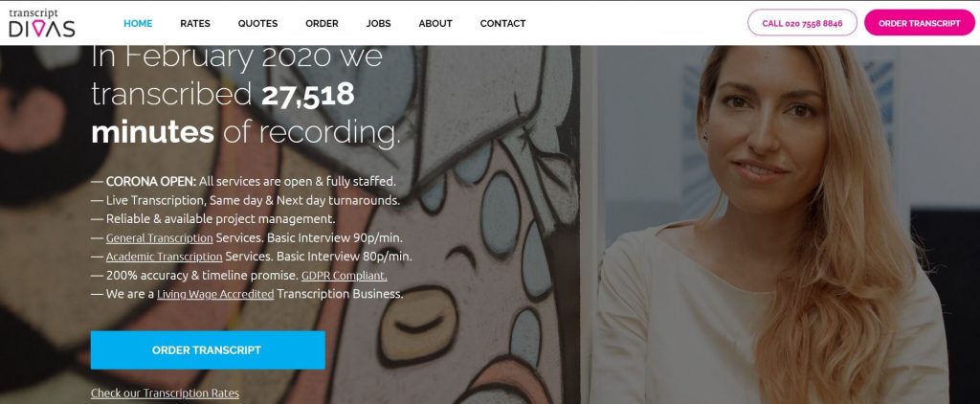Open the Living Wage Accredited link
This screenshot has width=980, height=404.
pos(215,294)
